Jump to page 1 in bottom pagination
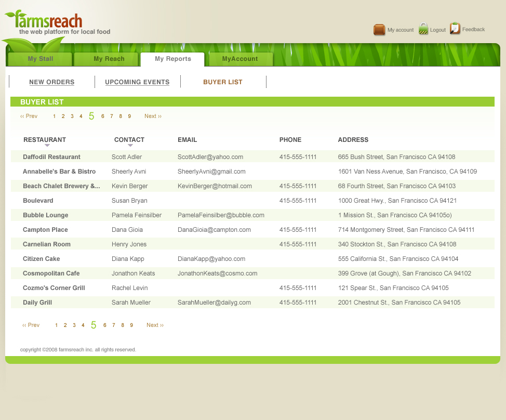The image size is (506, 420). pyautogui.click(x=56, y=325)
